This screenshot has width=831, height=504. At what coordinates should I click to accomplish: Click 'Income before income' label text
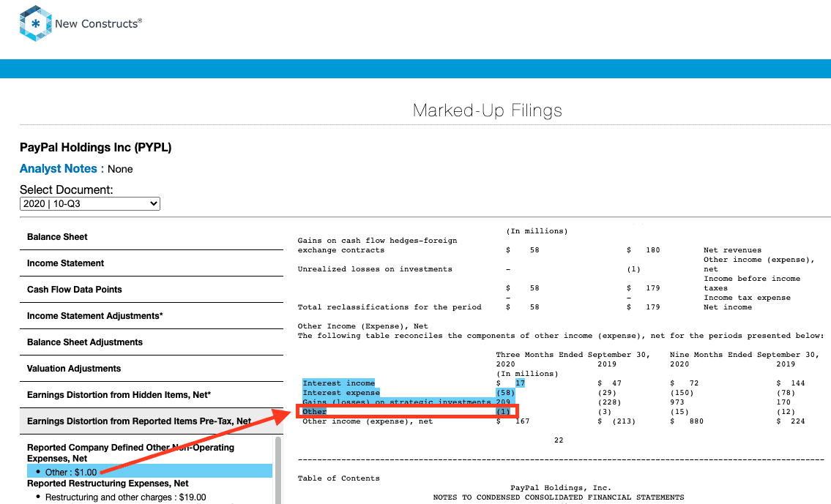pos(752,279)
